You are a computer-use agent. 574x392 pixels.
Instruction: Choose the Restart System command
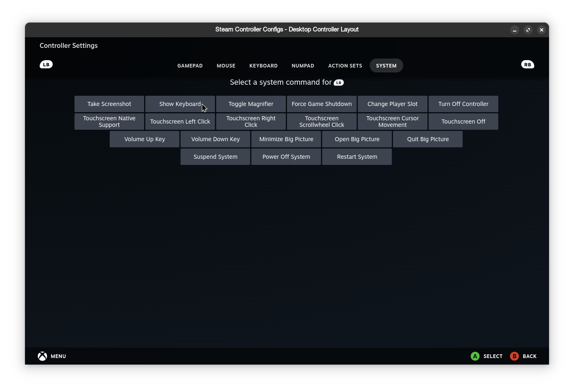click(x=357, y=157)
